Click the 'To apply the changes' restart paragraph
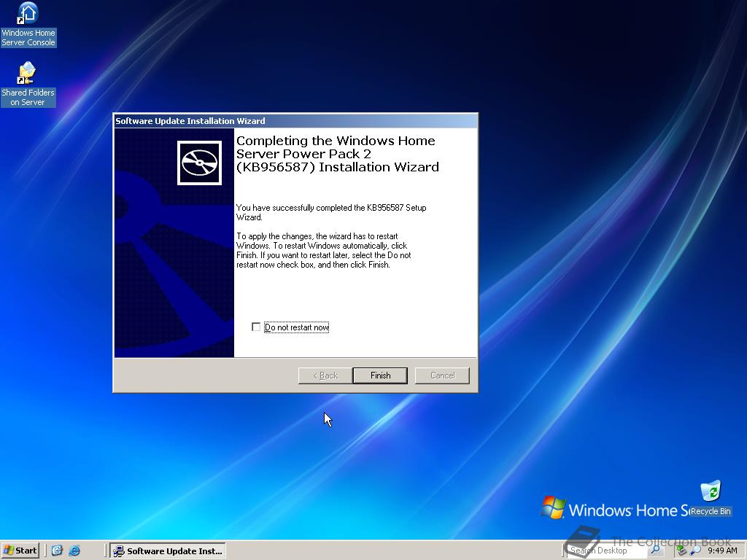Screen dimensions: 747x560 [x=323, y=251]
